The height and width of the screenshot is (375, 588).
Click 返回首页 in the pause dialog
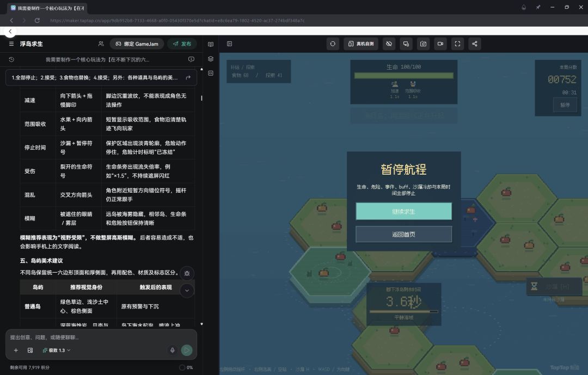tap(404, 235)
